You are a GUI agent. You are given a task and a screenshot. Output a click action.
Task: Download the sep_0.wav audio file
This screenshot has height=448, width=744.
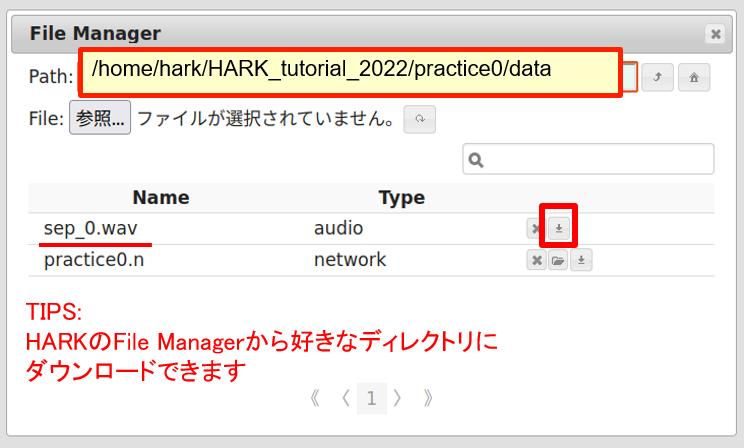tap(558, 229)
